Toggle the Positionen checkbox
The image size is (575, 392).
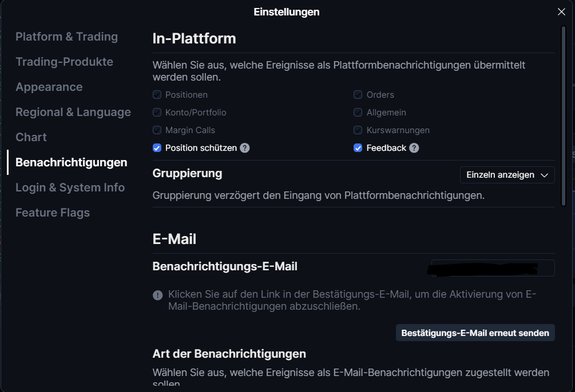click(x=157, y=95)
